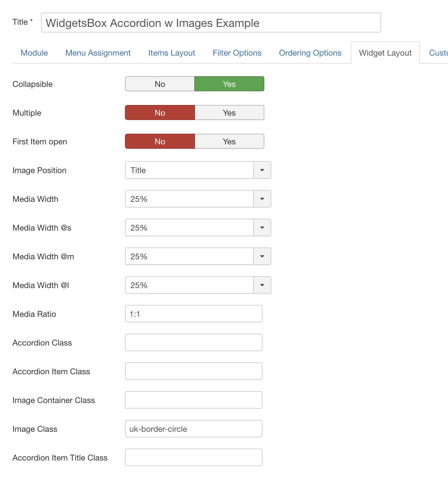Screen dimensions: 448x478
Task: Go to Items Layout tab
Action: (172, 53)
